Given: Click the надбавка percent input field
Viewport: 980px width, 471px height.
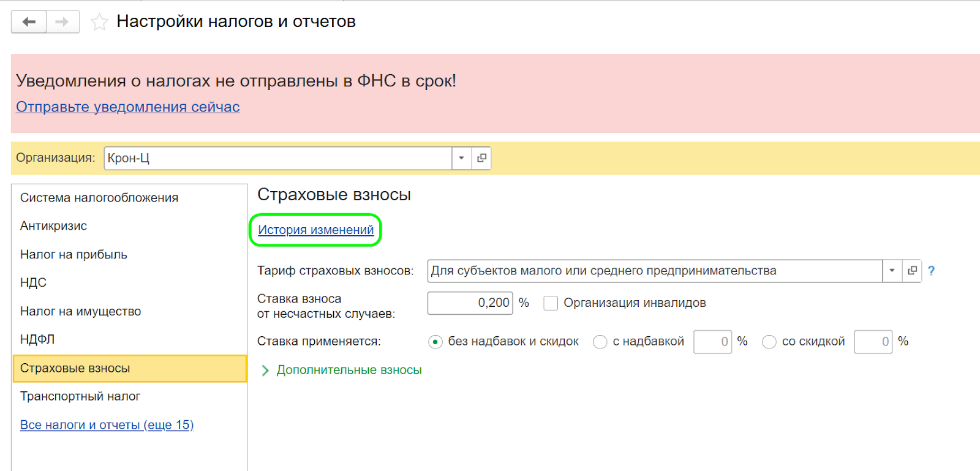Looking at the screenshot, I should tap(712, 342).
